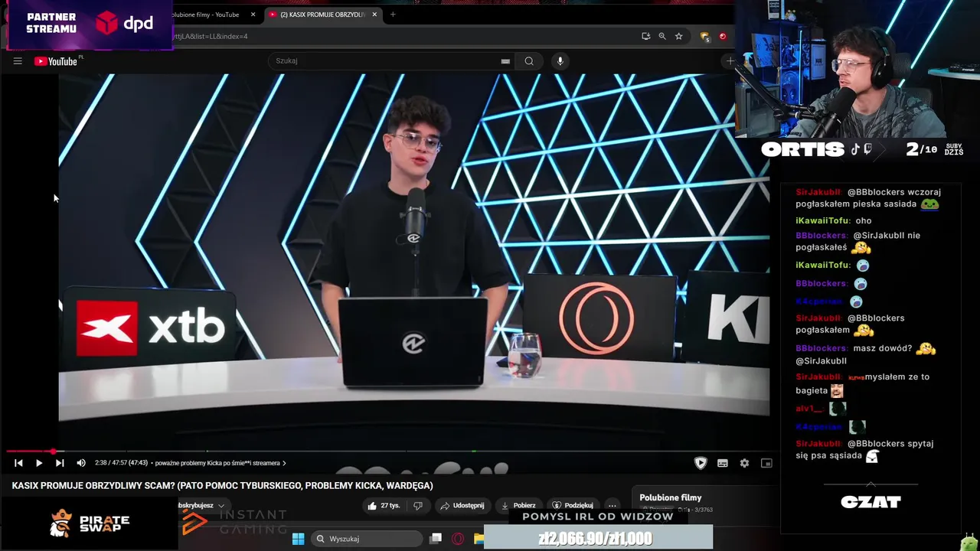Select the 'KASIX PROMUJE OBRZYDLIWY' browser tab
The image size is (980, 551).
[x=322, y=15]
